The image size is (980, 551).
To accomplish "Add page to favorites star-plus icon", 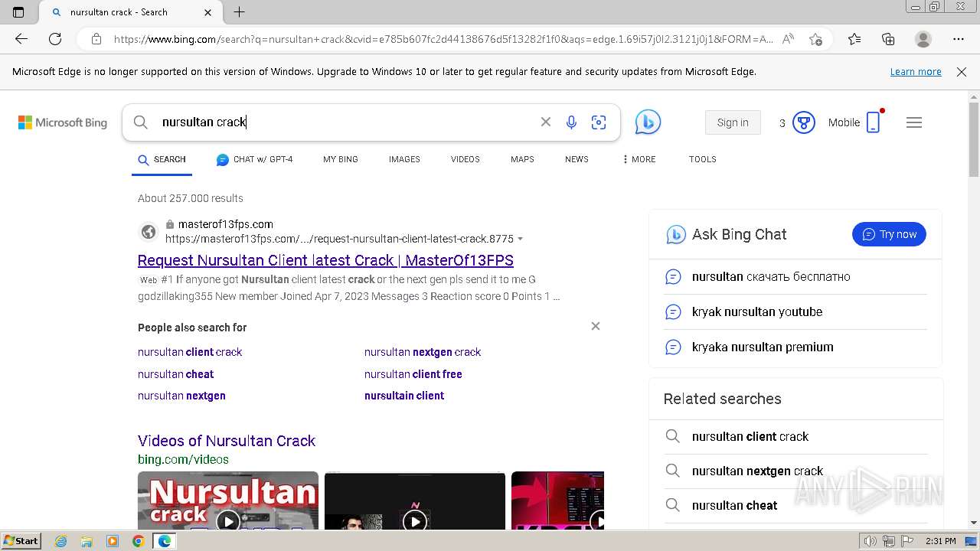I will pos(815,39).
